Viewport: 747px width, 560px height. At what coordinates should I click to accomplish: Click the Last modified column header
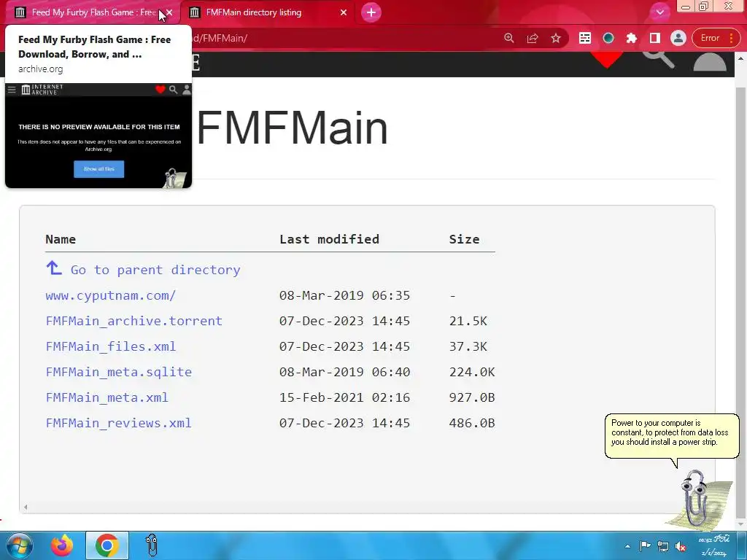329,239
